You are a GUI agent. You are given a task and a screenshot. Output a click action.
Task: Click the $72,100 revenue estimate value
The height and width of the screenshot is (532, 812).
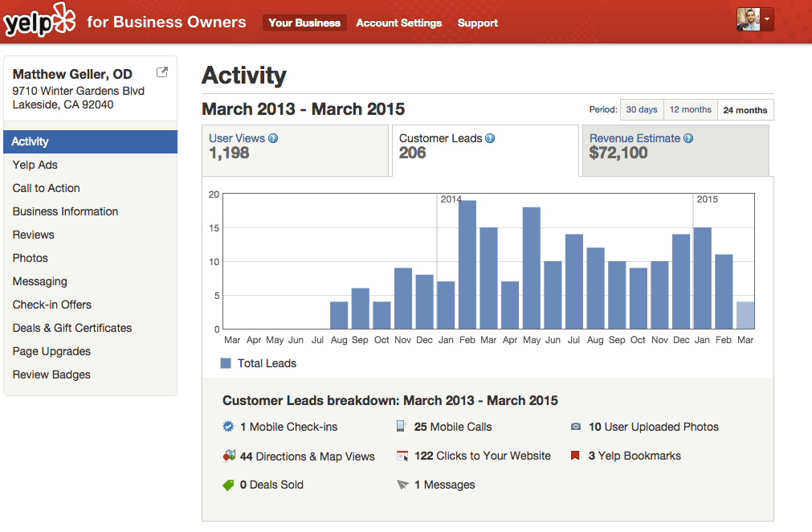coord(618,153)
